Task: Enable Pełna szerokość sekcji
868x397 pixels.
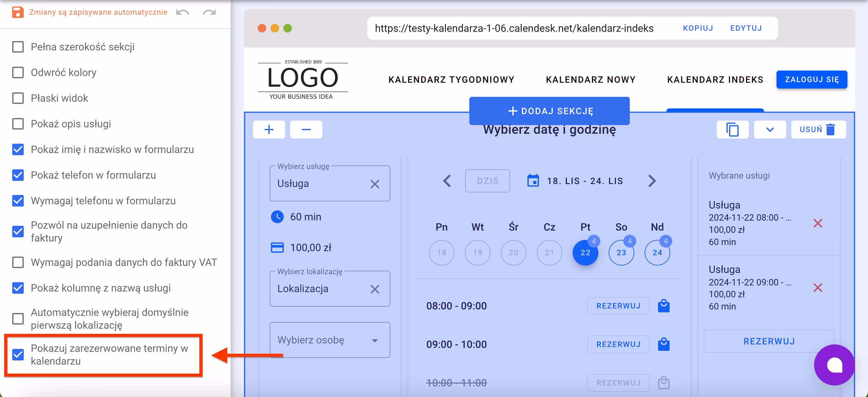Action: [18, 47]
